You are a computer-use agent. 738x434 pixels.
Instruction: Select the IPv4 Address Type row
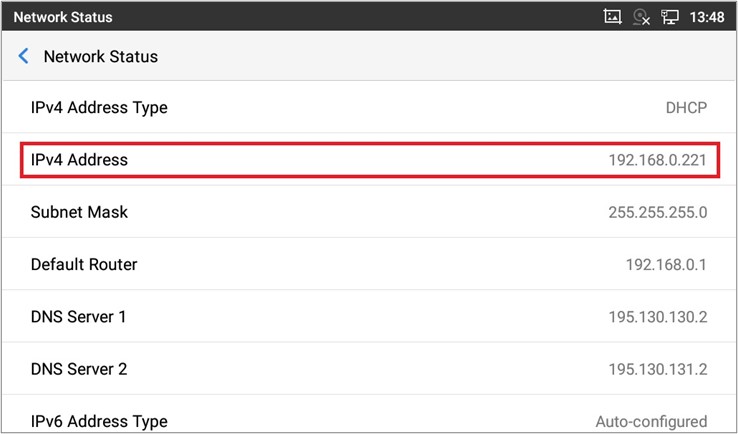click(x=369, y=108)
